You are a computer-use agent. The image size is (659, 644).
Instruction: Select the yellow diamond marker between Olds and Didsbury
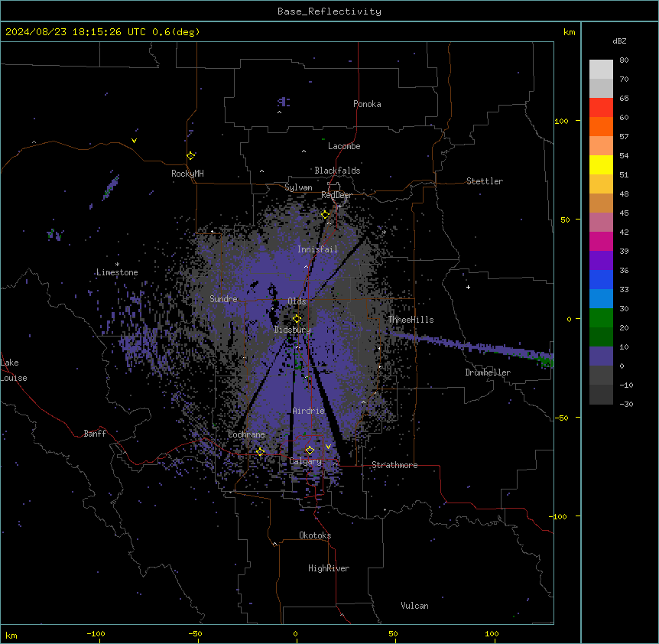tap(297, 318)
